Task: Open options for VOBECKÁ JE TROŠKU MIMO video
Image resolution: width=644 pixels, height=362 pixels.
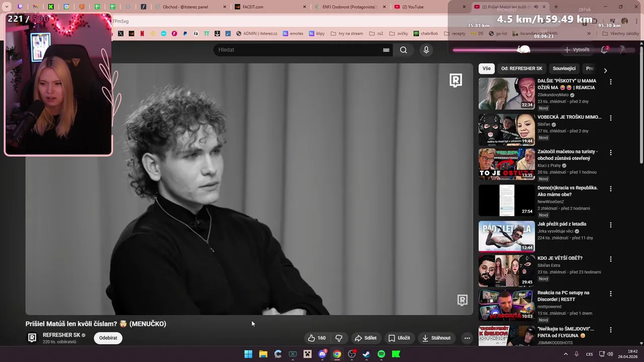Action: tap(611, 118)
